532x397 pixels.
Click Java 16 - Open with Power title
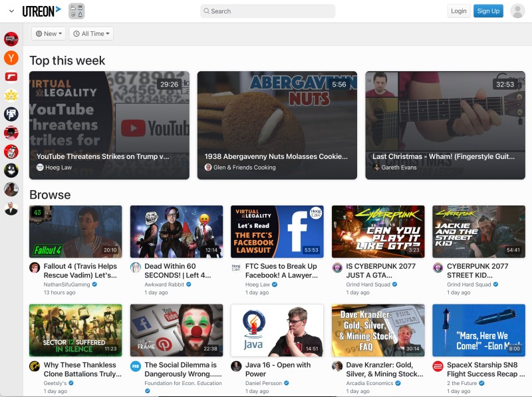278,369
